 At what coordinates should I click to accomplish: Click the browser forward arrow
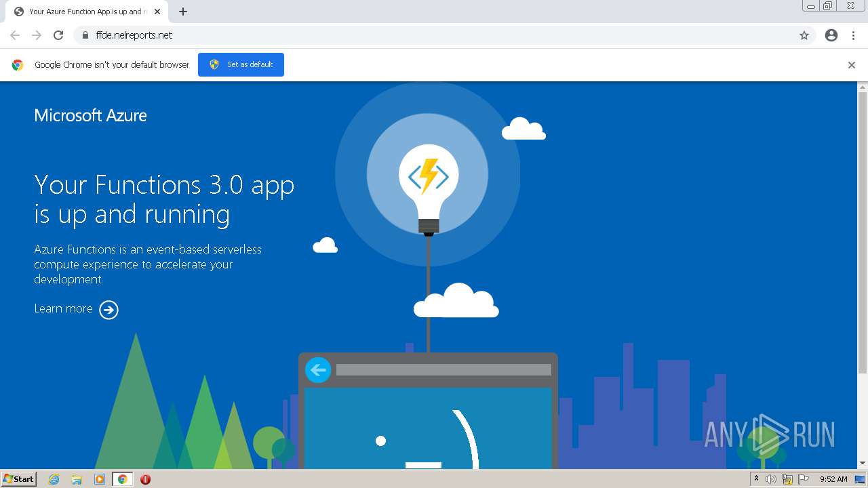click(x=37, y=35)
